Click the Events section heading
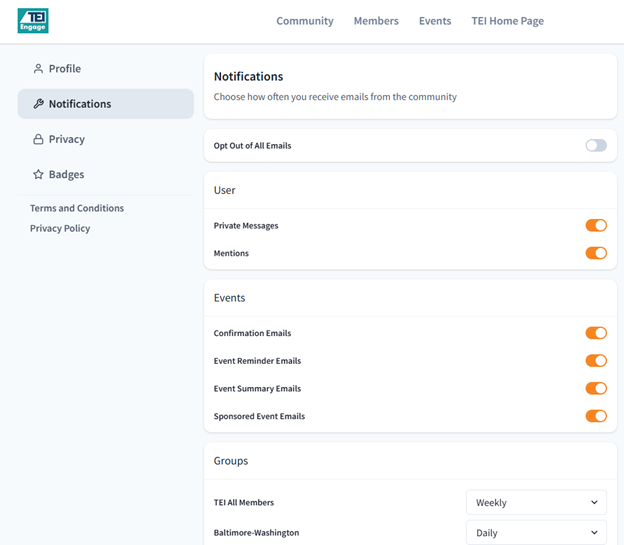This screenshot has height=545, width=624. point(229,298)
